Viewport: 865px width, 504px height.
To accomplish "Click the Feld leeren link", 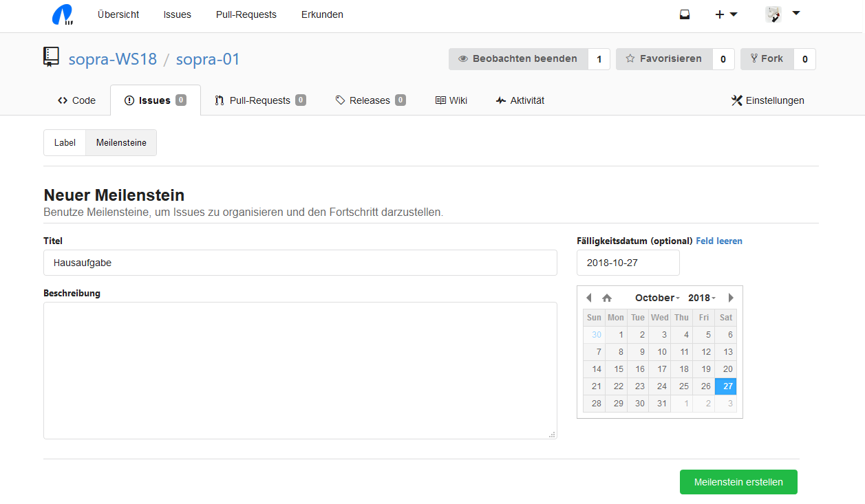I will pyautogui.click(x=719, y=241).
